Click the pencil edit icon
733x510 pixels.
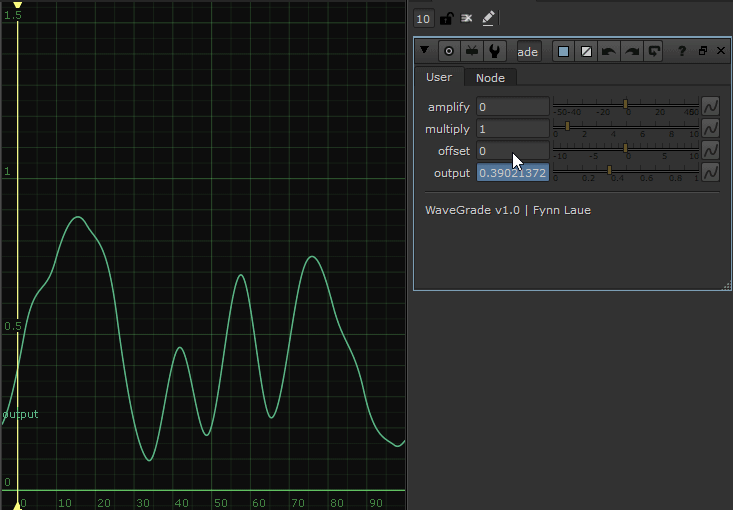click(x=488, y=18)
